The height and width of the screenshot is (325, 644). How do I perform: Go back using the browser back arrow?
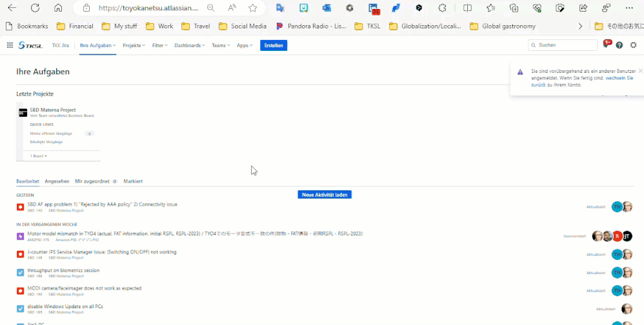(x=12, y=8)
